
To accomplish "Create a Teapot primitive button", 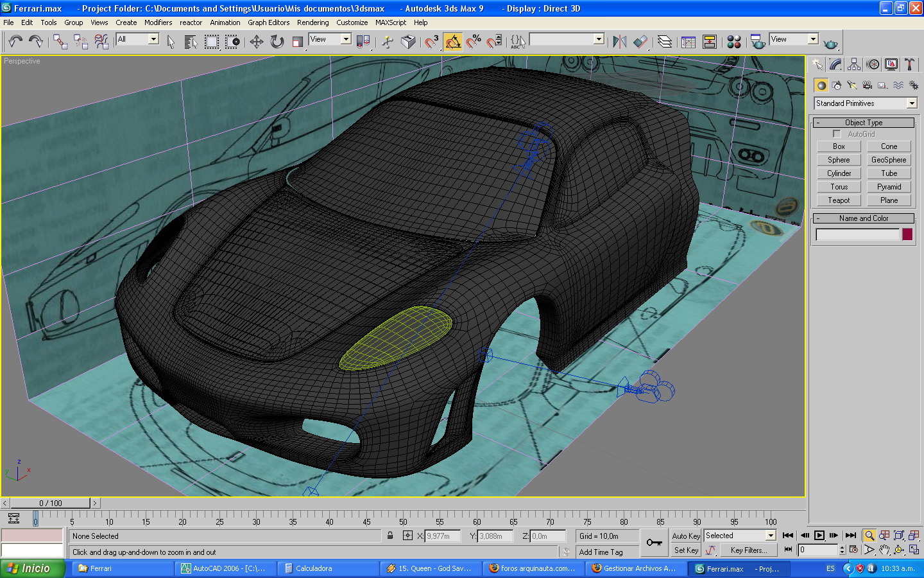I will coord(839,200).
